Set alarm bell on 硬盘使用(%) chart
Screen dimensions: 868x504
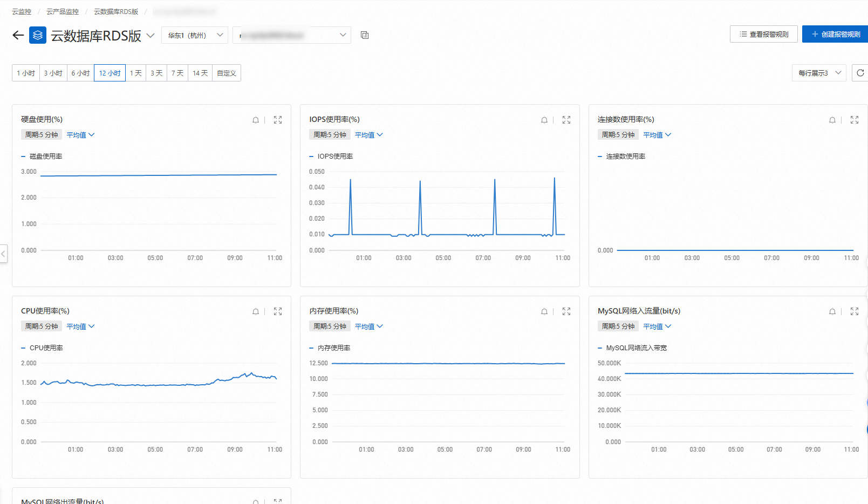[x=256, y=120]
